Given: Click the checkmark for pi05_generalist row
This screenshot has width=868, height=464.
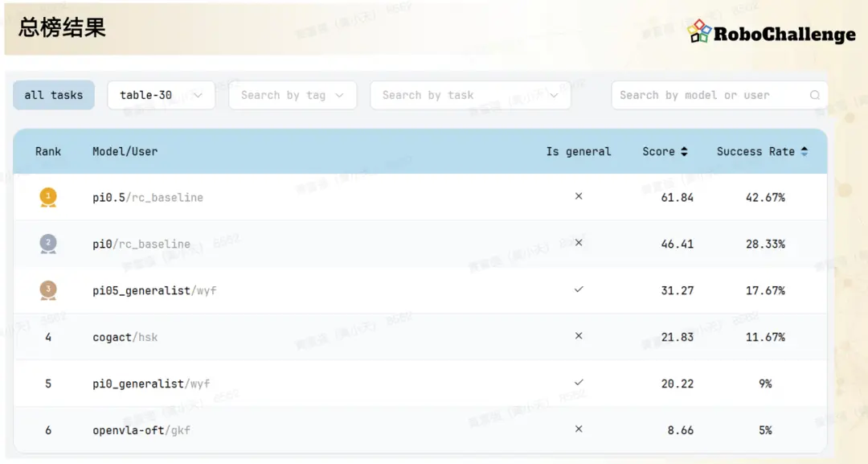Looking at the screenshot, I should pos(579,289).
